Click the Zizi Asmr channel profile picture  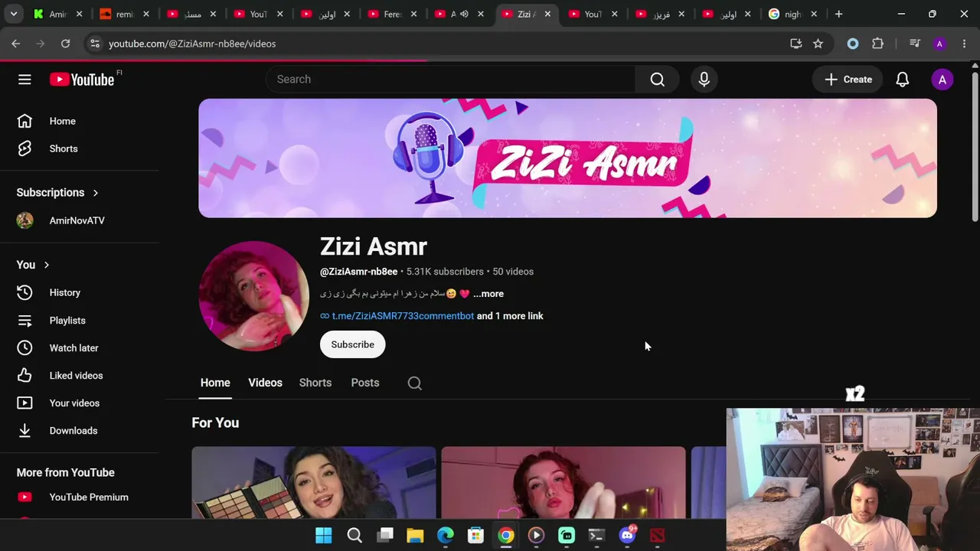click(254, 296)
